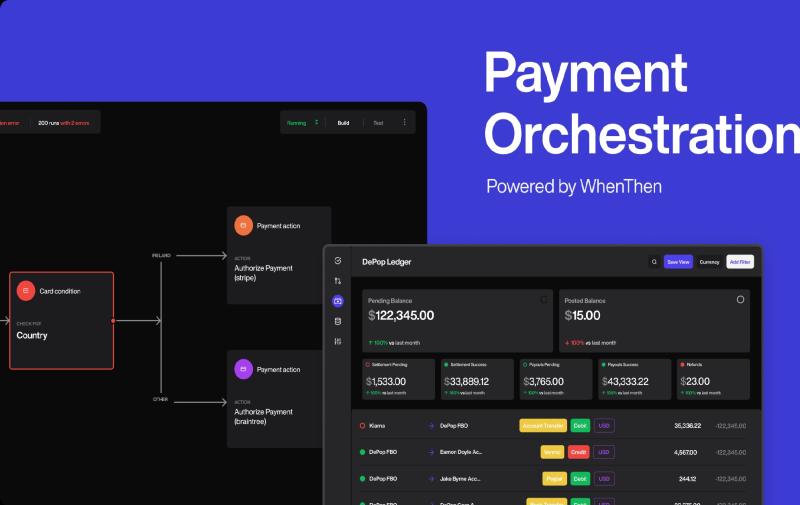Click the Paypal tag in Jake Byrne row
The image size is (800, 505).
555,478
